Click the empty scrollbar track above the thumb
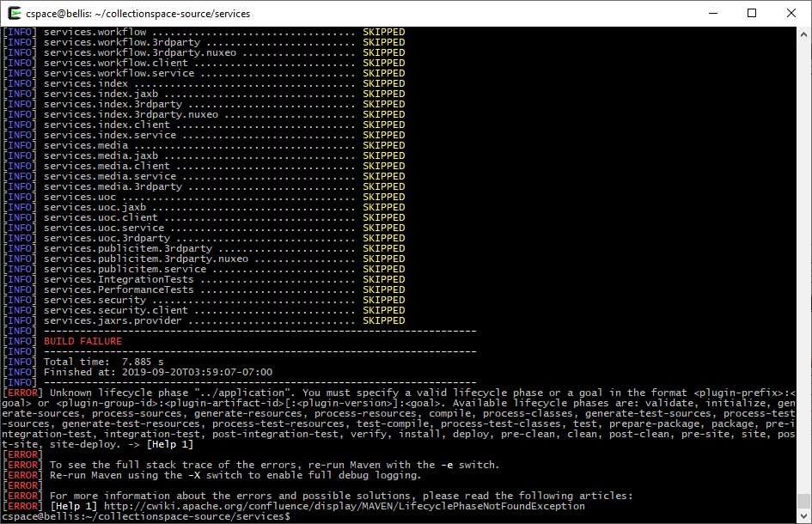 point(804,258)
